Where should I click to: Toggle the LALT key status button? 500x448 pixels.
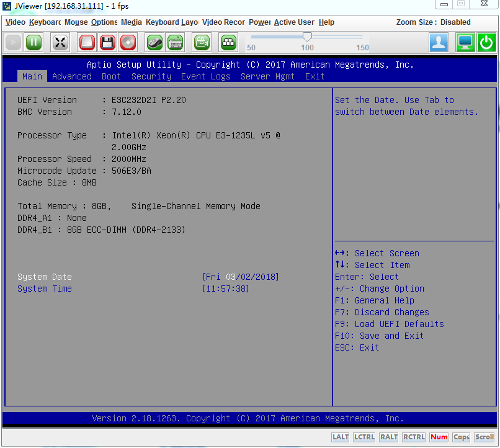(340, 437)
